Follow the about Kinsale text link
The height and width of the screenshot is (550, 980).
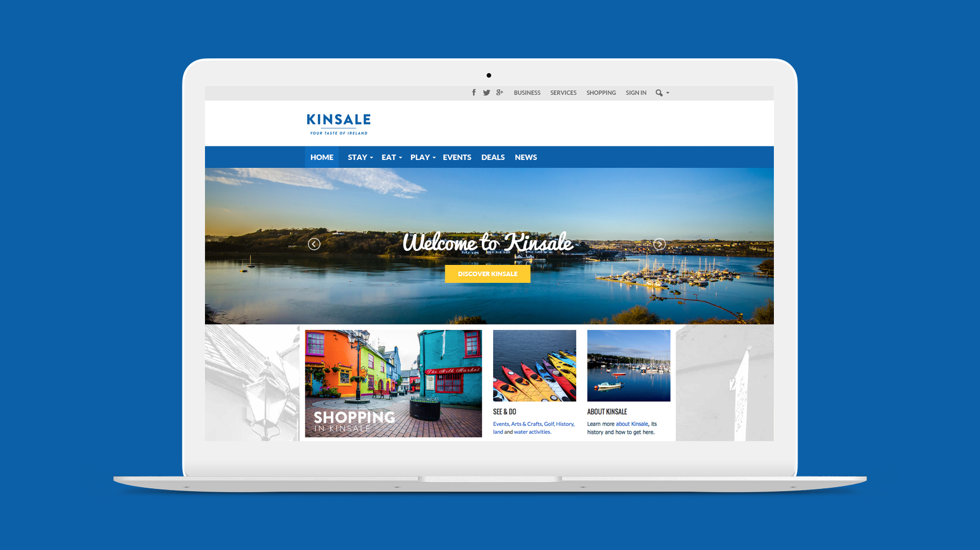[632, 424]
